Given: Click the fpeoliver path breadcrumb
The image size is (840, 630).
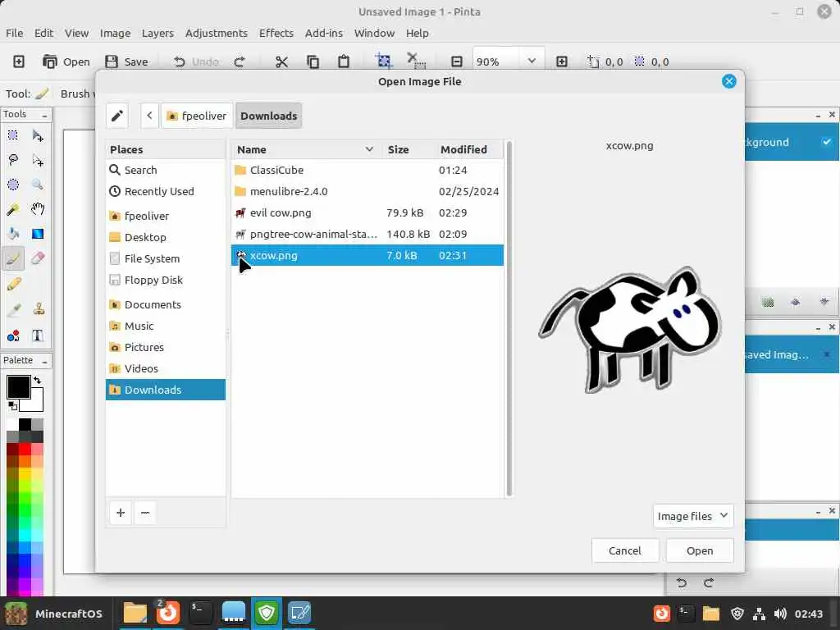Looking at the screenshot, I should (x=197, y=116).
